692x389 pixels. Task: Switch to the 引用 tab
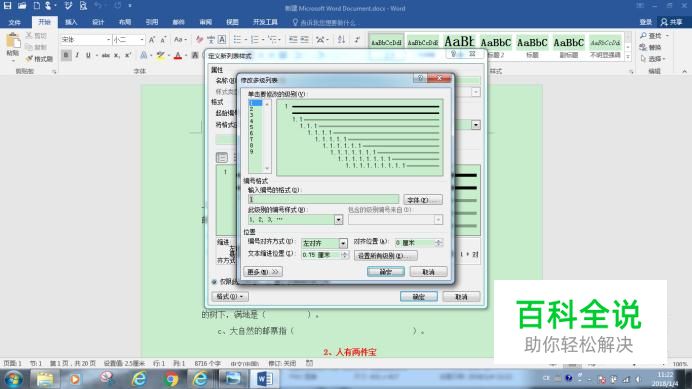(151, 22)
